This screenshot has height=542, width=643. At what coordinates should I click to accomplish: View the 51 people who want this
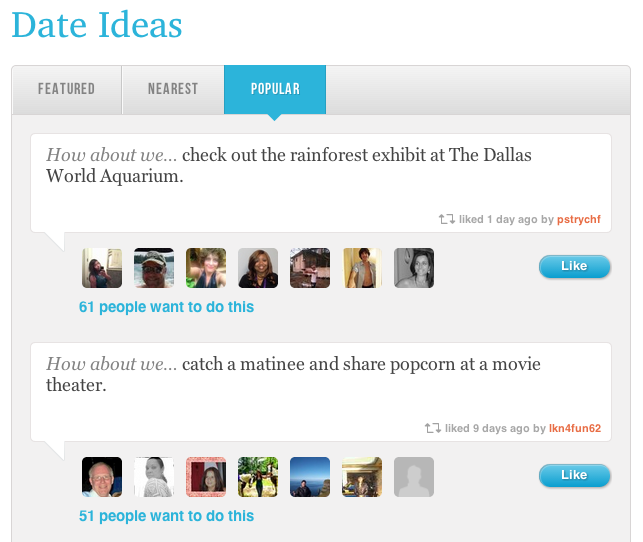point(166,516)
